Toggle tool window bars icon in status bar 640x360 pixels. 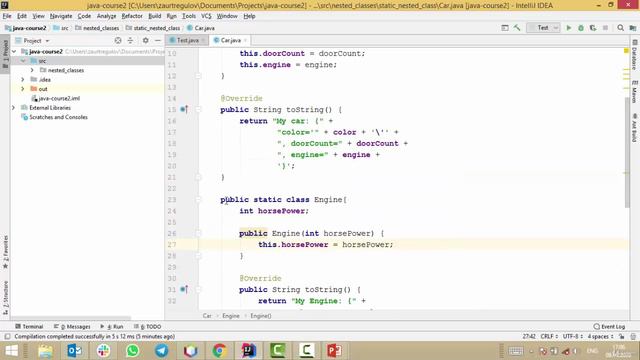point(7,336)
